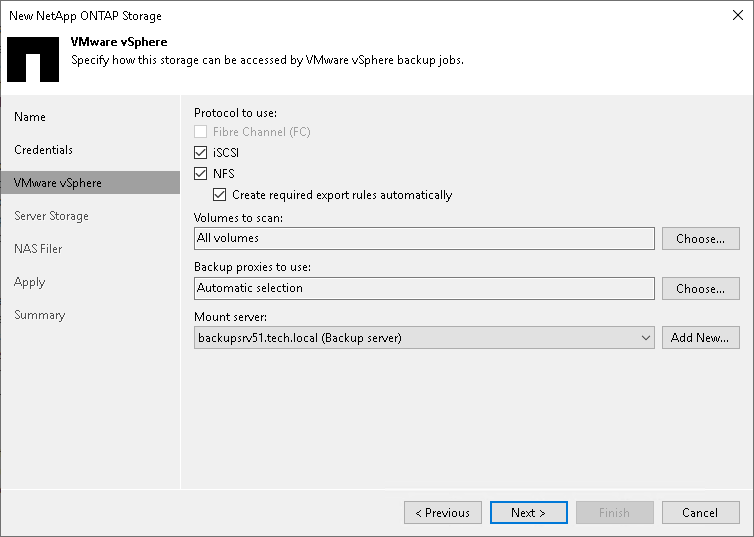The height and width of the screenshot is (537, 754).
Task: Open the Mount server dropdown
Action: click(x=424, y=337)
